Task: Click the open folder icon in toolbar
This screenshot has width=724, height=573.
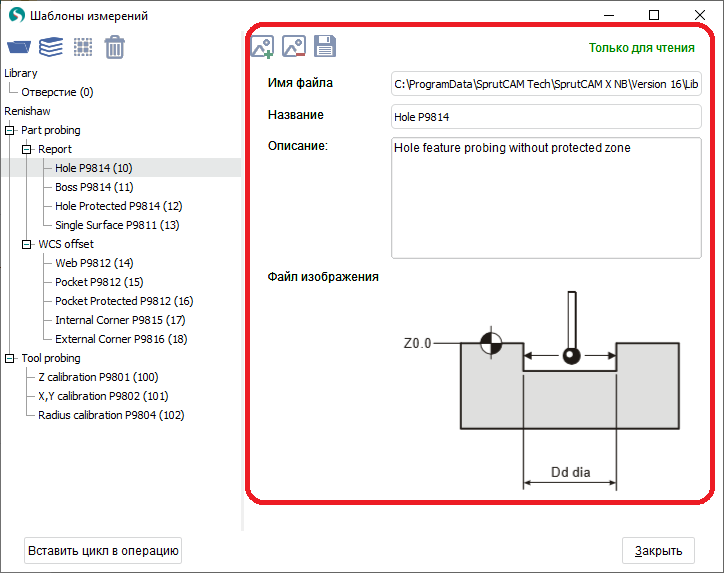Action: pyautogui.click(x=19, y=46)
